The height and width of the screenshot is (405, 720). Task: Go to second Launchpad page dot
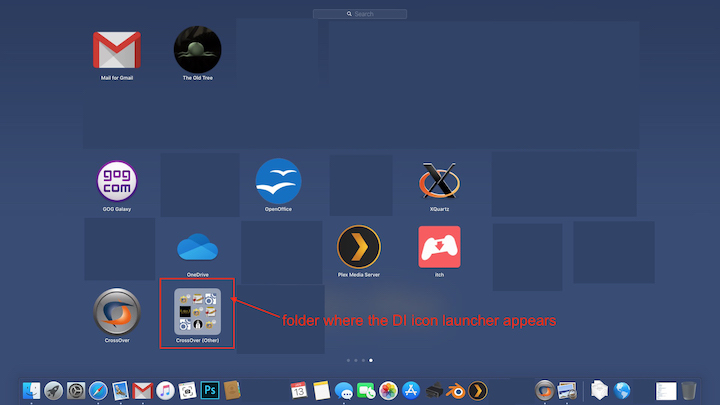tap(356, 360)
